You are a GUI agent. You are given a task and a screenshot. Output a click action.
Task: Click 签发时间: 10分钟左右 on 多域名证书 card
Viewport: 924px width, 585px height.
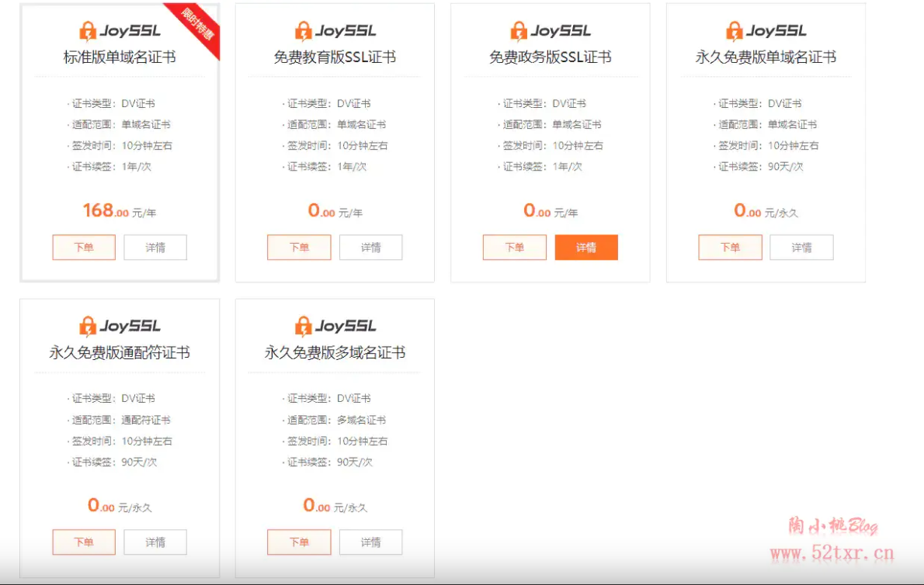point(336,441)
